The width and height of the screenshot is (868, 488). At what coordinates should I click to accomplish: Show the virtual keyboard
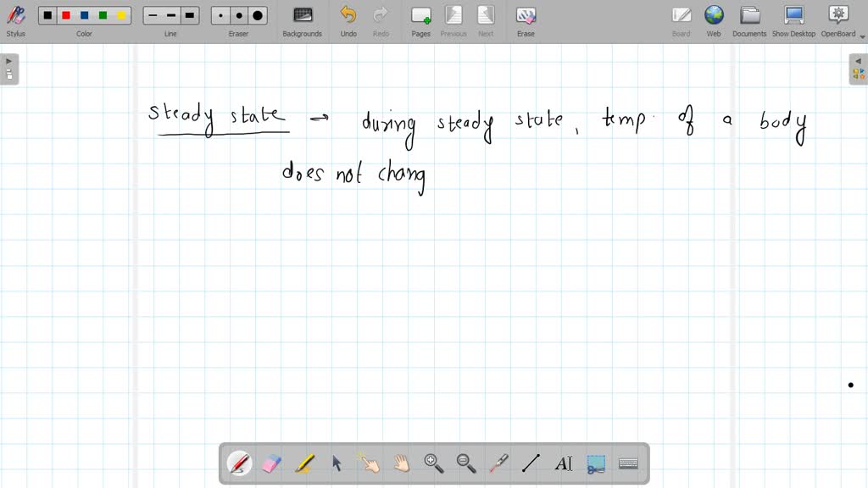pos(627,463)
